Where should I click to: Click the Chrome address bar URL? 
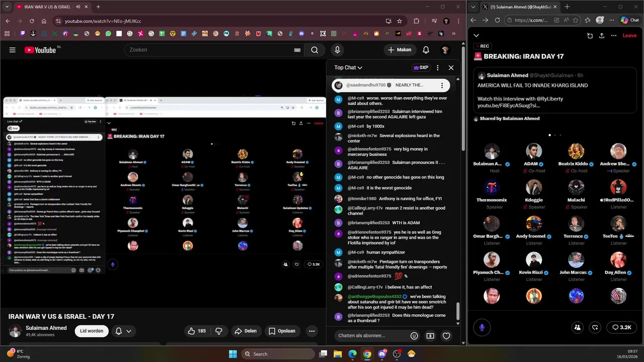(103, 21)
